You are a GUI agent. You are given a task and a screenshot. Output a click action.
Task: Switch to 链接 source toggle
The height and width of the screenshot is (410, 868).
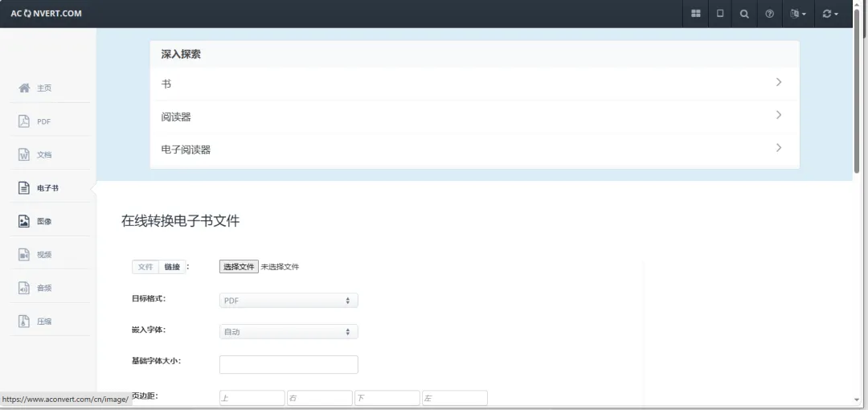(172, 267)
